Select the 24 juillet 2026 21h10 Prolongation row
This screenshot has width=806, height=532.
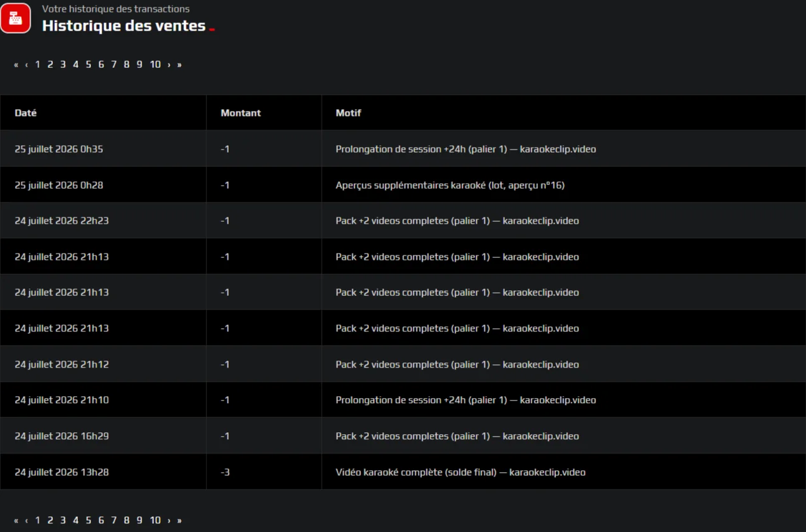403,400
